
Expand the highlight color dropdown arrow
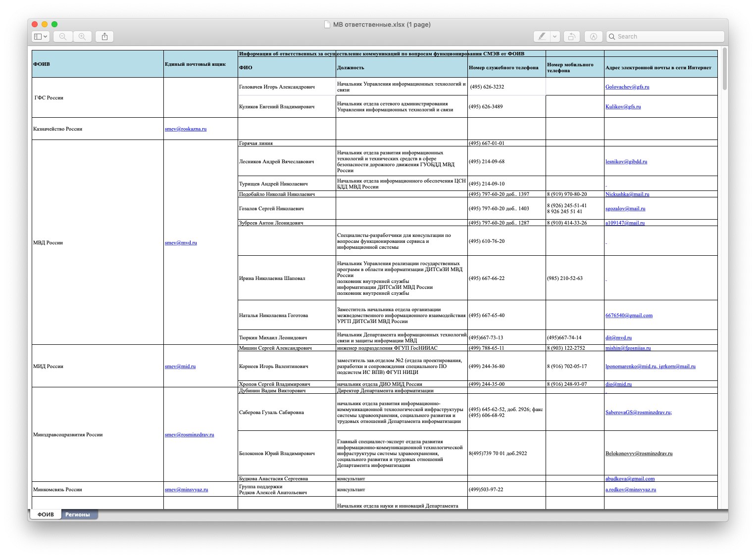coord(555,37)
